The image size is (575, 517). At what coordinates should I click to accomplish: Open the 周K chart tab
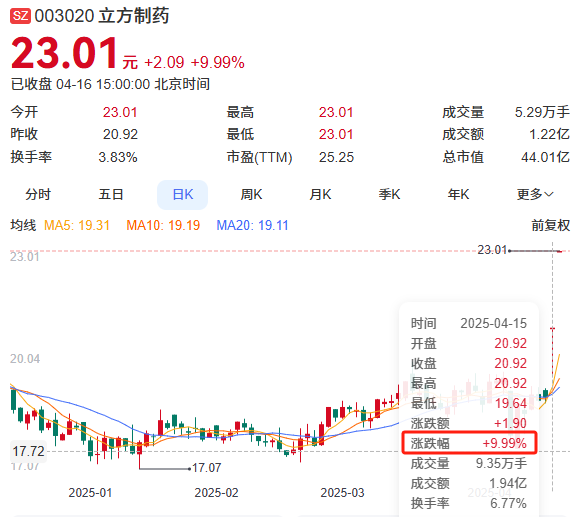(x=251, y=194)
